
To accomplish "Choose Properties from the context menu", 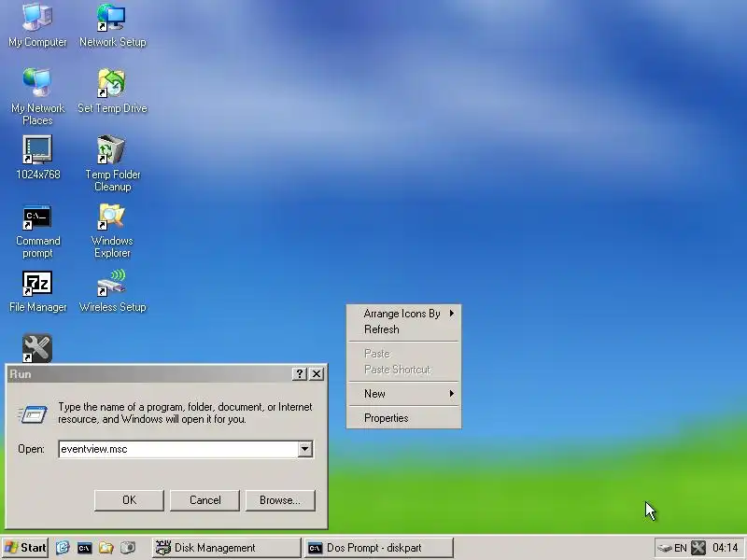I will 403,418.
